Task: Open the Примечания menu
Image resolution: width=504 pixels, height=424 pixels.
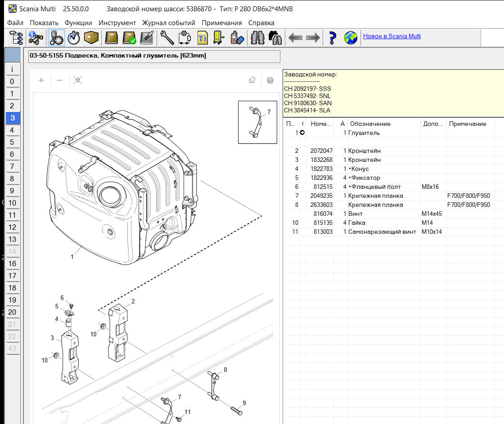Action: [222, 23]
